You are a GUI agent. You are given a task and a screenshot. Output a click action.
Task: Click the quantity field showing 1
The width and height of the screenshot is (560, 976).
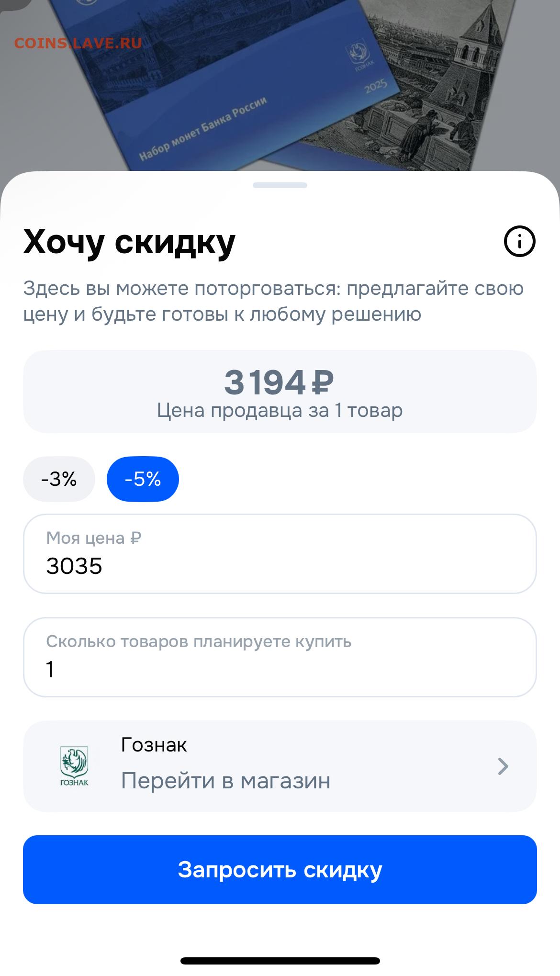click(280, 657)
